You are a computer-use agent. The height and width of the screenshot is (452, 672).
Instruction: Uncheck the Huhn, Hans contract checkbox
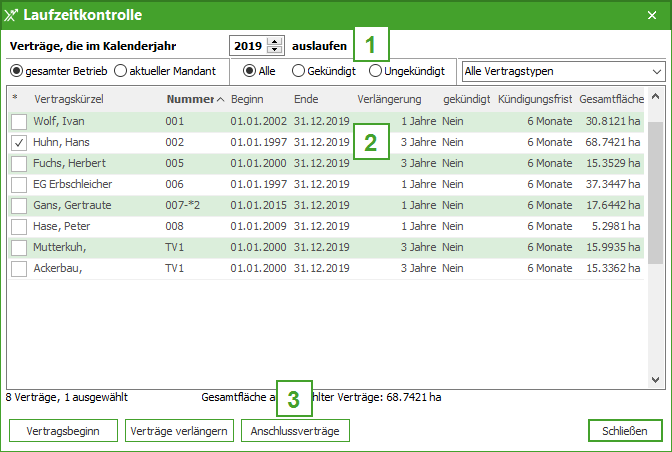pyautogui.click(x=19, y=142)
